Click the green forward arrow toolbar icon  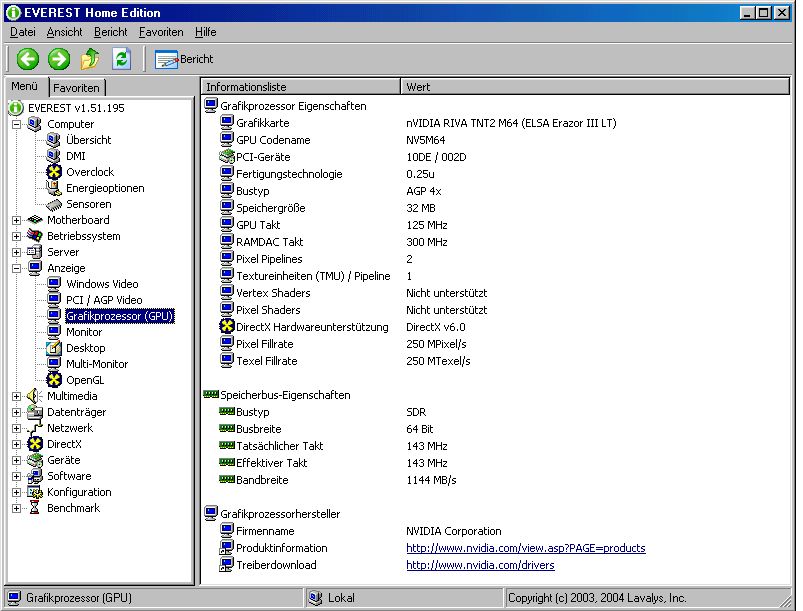click(59, 59)
